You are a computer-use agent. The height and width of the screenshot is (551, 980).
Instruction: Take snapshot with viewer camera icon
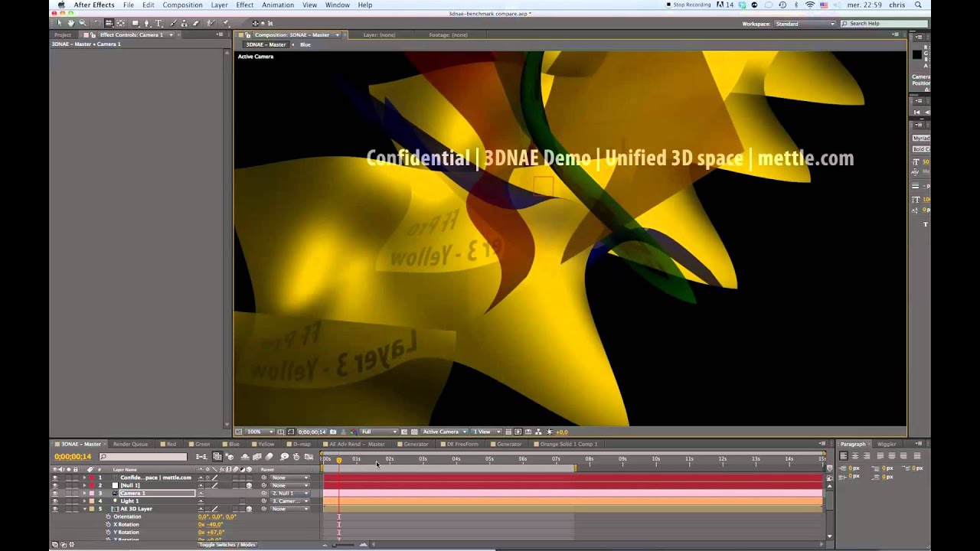coord(333,432)
